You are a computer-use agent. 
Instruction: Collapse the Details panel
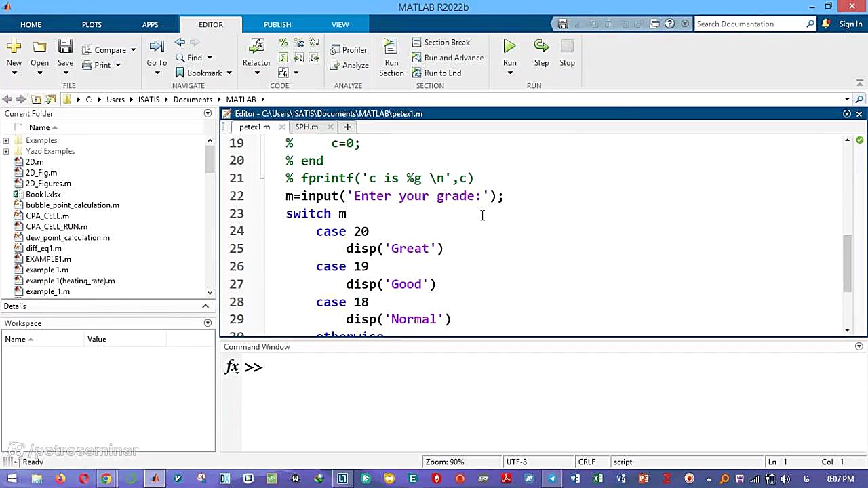pyautogui.click(x=205, y=306)
